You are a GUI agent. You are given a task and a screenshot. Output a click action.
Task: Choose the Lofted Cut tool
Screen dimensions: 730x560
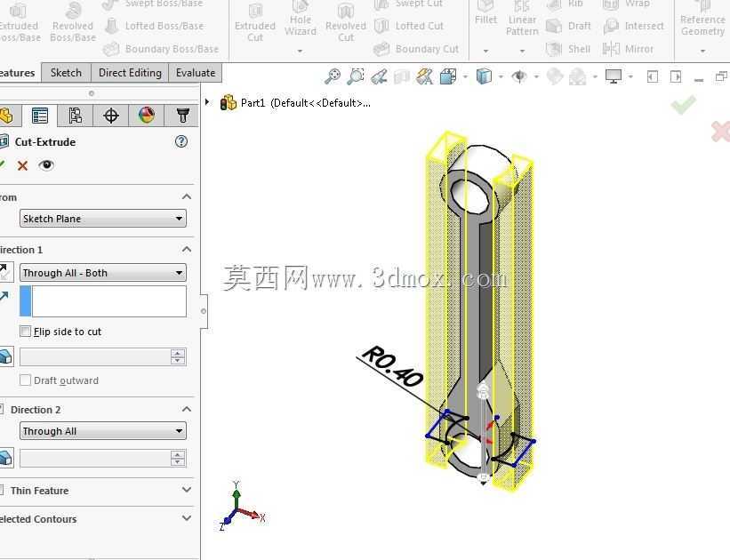[x=409, y=26]
